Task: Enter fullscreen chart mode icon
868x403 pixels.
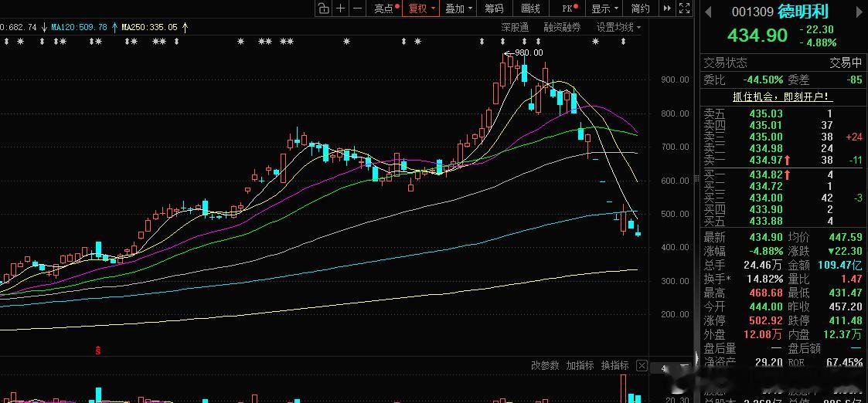Action: (x=684, y=8)
